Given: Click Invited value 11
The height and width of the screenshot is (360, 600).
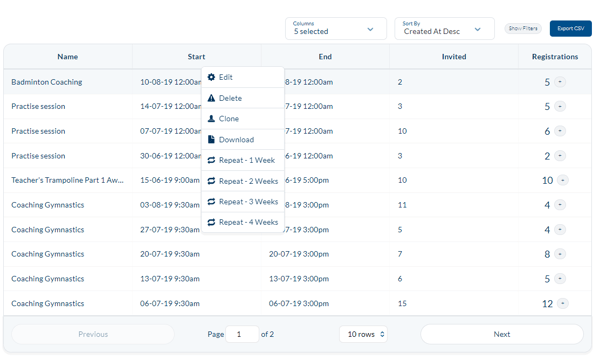Looking at the screenshot, I should tap(402, 205).
